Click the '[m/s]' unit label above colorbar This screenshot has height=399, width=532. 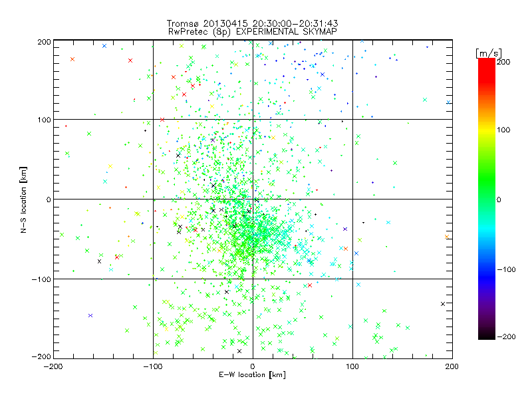pyautogui.click(x=489, y=53)
